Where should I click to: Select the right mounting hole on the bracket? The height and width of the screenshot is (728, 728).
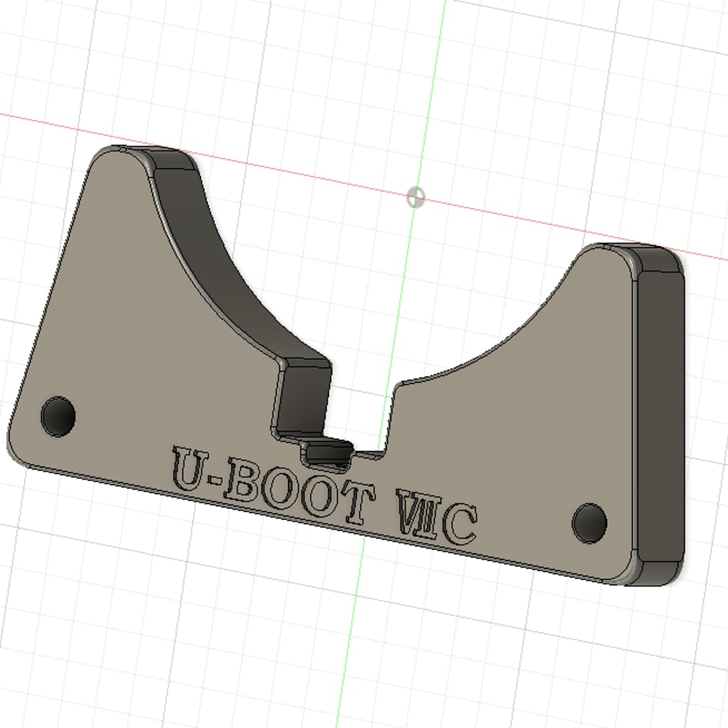click(x=590, y=523)
